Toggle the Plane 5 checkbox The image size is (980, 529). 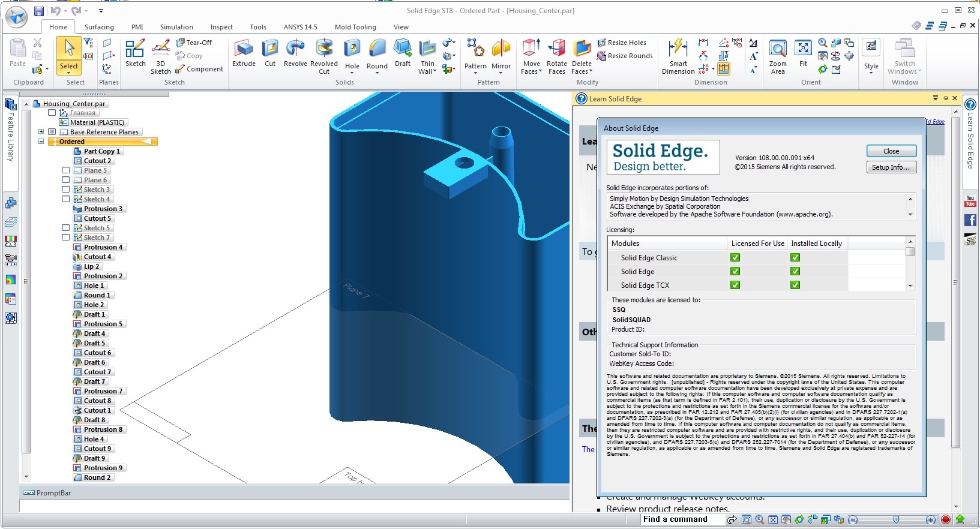tap(66, 170)
